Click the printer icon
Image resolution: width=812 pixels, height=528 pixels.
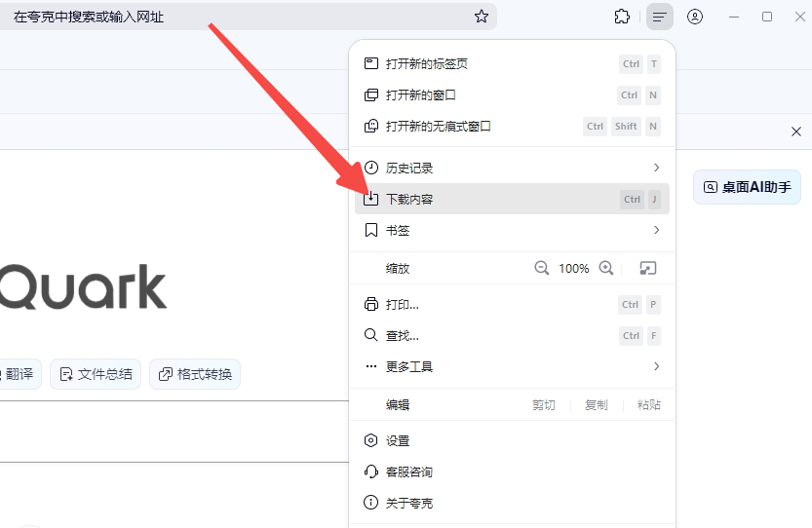[371, 304]
